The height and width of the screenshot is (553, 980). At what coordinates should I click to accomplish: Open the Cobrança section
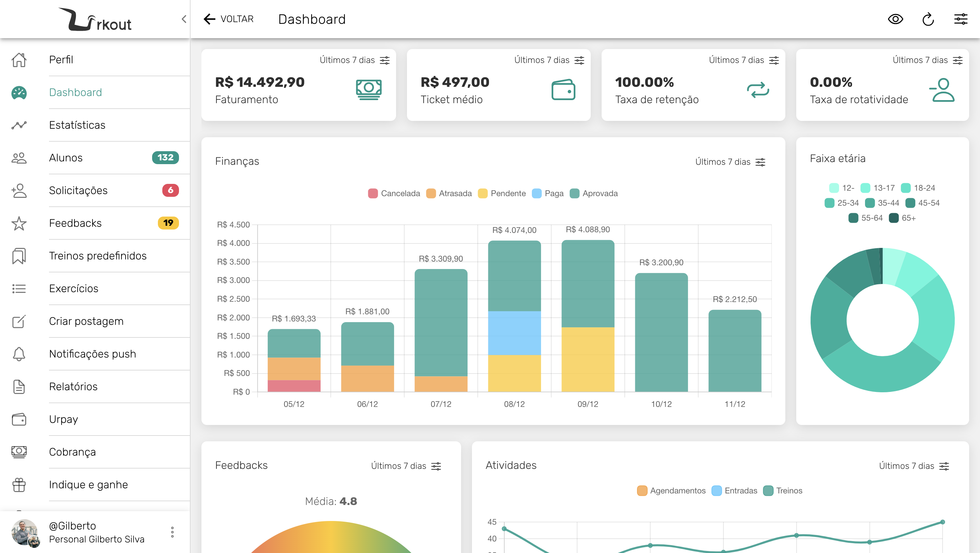[72, 452]
